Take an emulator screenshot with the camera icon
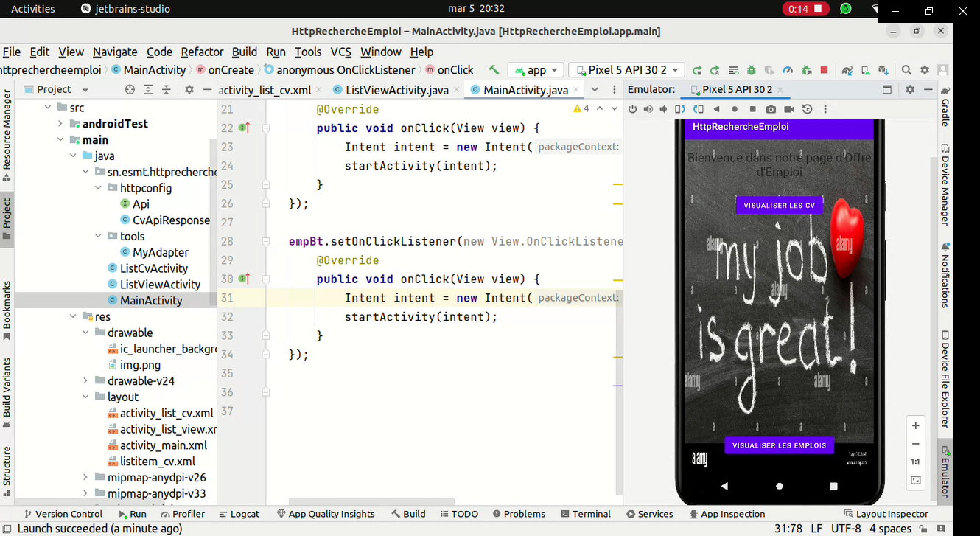The height and width of the screenshot is (536, 980). (x=771, y=108)
